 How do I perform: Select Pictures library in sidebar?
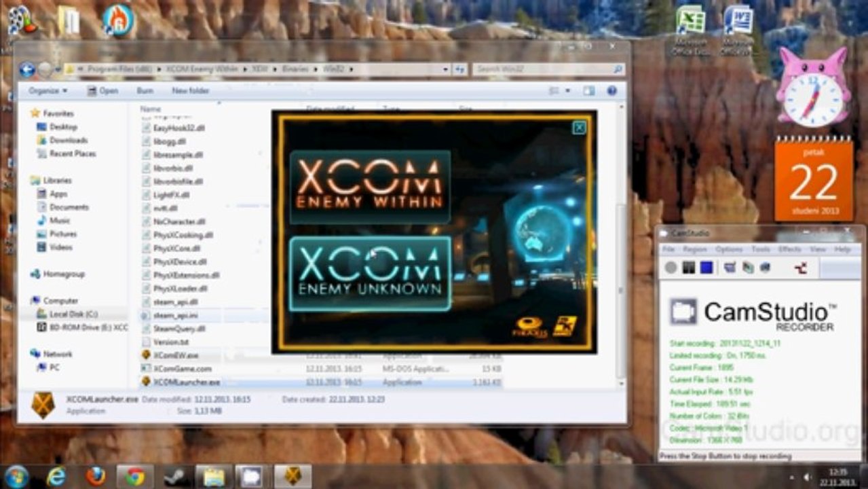click(56, 234)
